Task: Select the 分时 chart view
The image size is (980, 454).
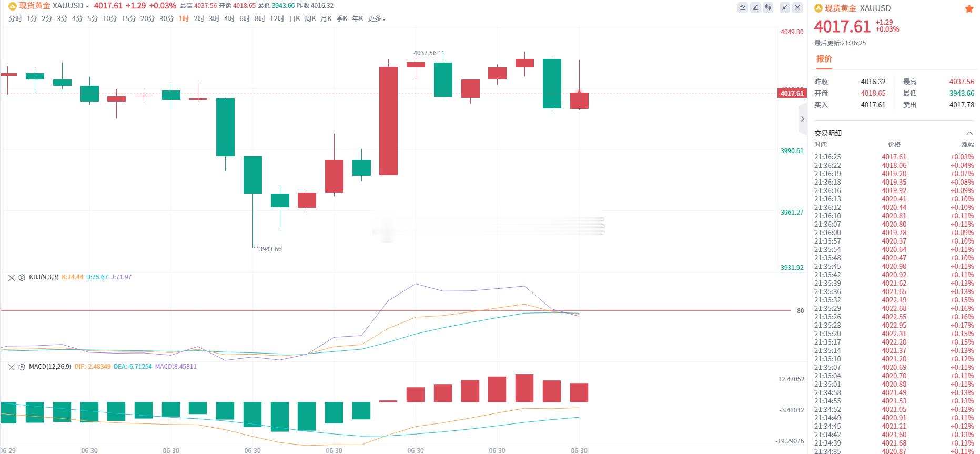Action: point(15,19)
